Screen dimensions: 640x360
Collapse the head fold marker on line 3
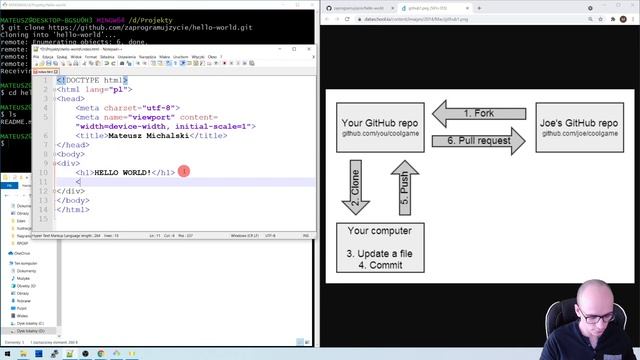(x=54, y=99)
